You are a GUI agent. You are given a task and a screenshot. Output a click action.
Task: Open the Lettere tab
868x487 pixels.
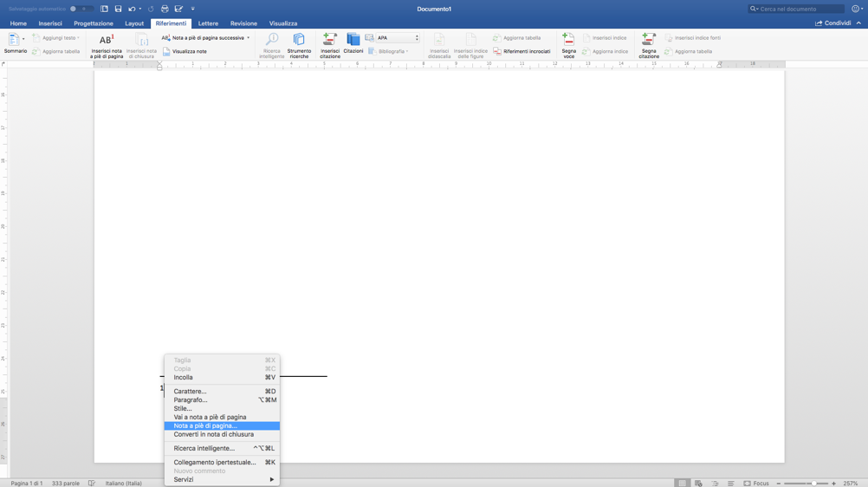click(208, 23)
